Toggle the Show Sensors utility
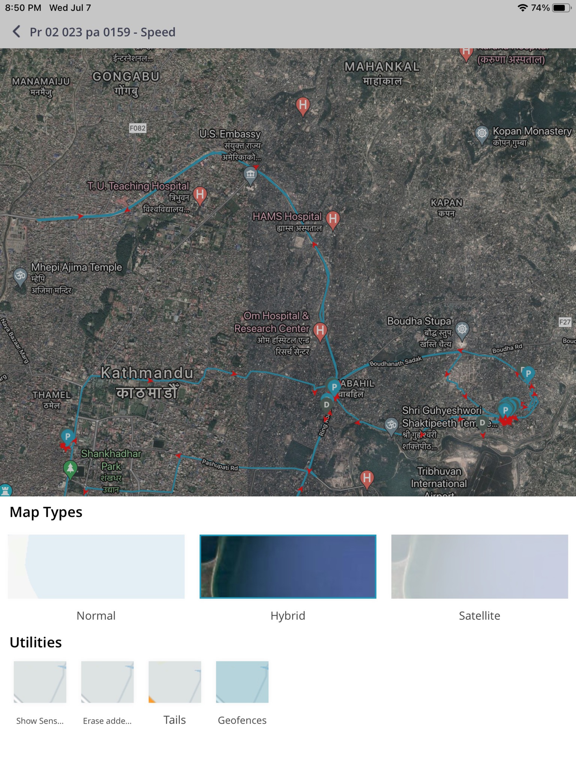 click(x=40, y=682)
